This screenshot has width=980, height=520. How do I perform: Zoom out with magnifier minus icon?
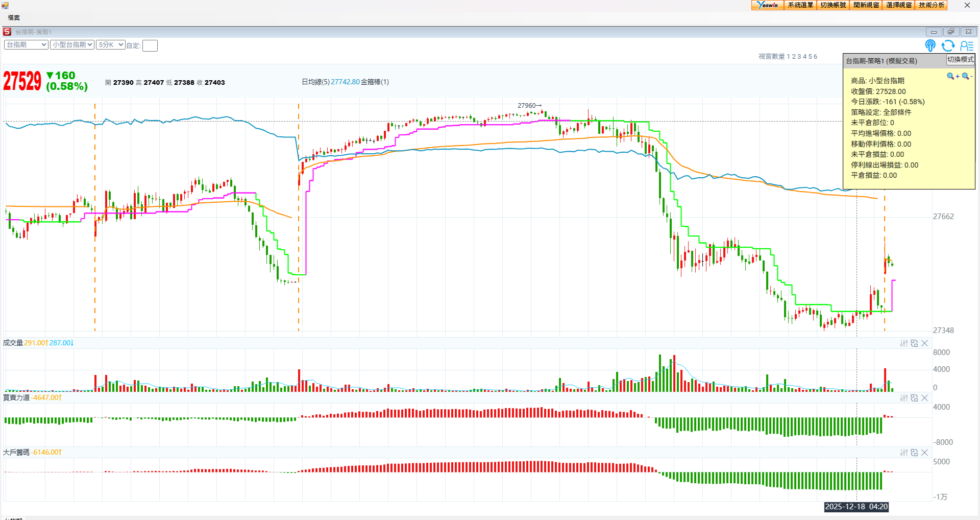coord(967,76)
